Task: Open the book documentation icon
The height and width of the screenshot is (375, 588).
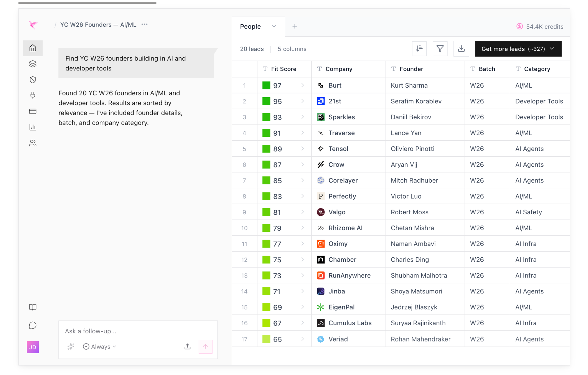Action: point(33,307)
